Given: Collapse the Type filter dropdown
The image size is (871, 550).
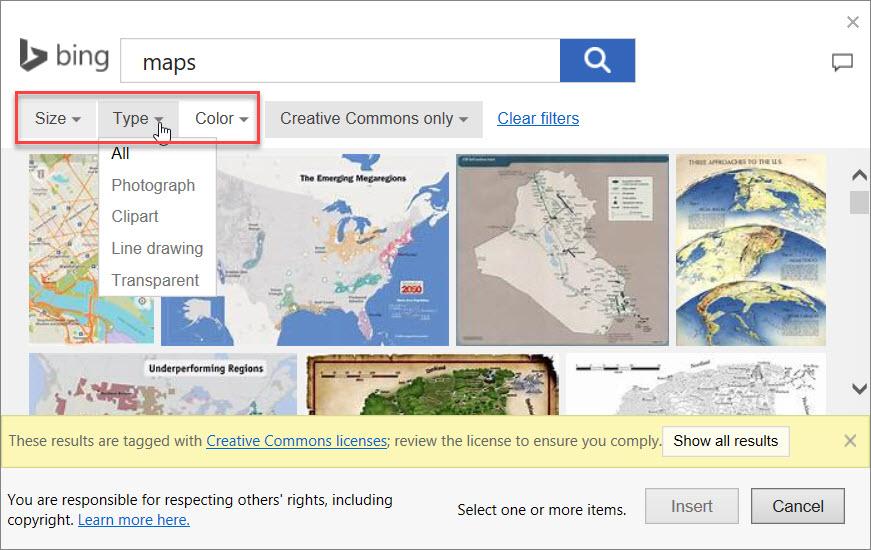Looking at the screenshot, I should pos(138,119).
